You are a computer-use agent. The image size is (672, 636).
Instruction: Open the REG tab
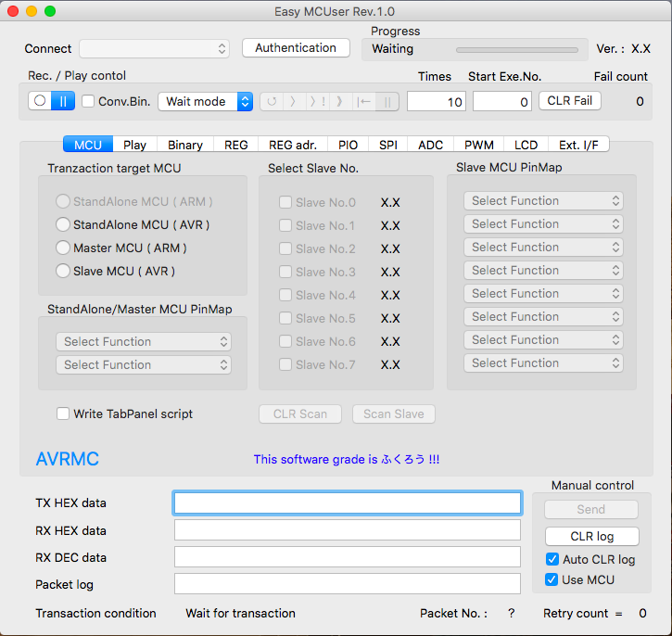click(236, 145)
